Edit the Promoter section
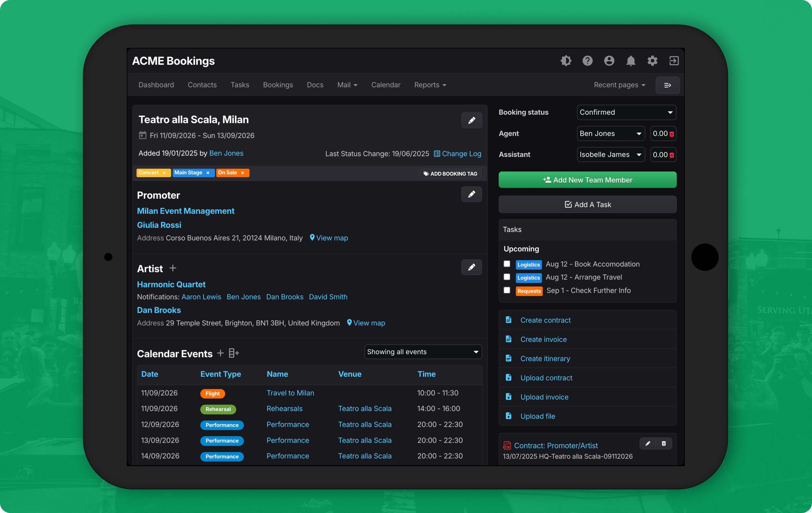Viewport: 812px width, 513px height. (x=472, y=194)
